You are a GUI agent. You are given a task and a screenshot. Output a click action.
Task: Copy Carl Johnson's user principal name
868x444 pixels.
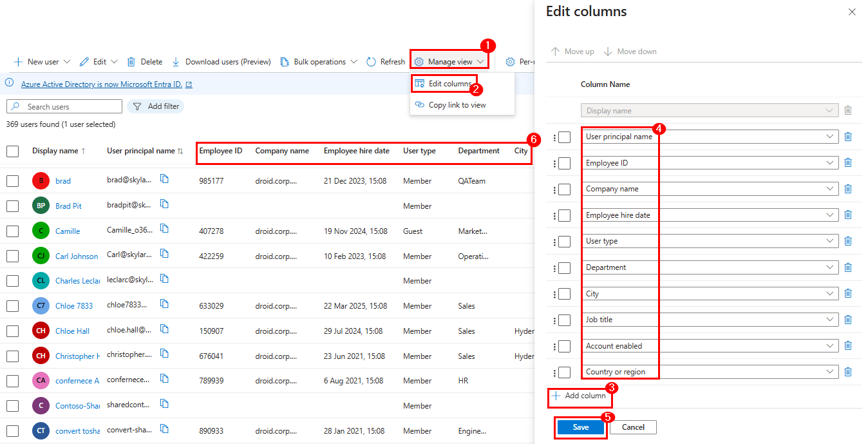click(x=164, y=254)
